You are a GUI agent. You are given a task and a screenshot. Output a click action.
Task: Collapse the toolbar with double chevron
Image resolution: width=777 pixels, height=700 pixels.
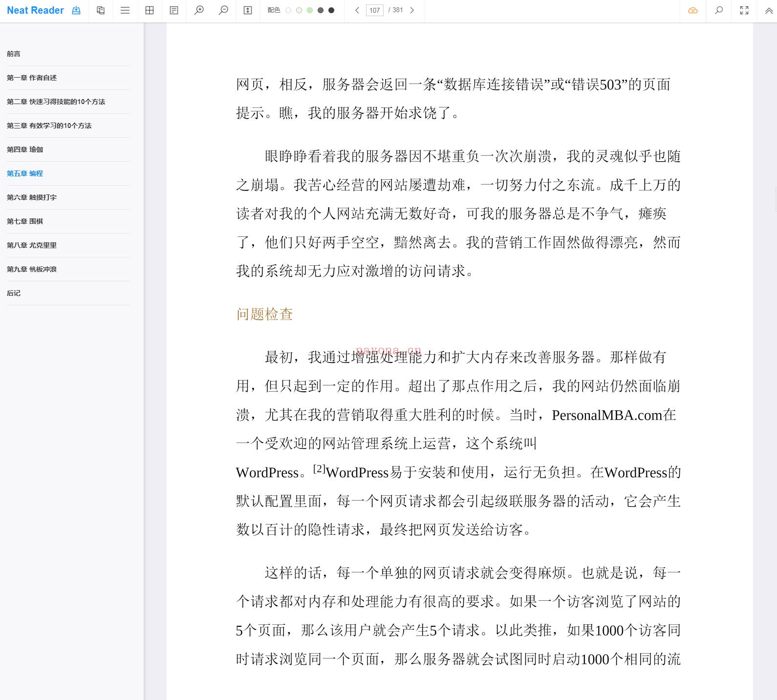(769, 11)
